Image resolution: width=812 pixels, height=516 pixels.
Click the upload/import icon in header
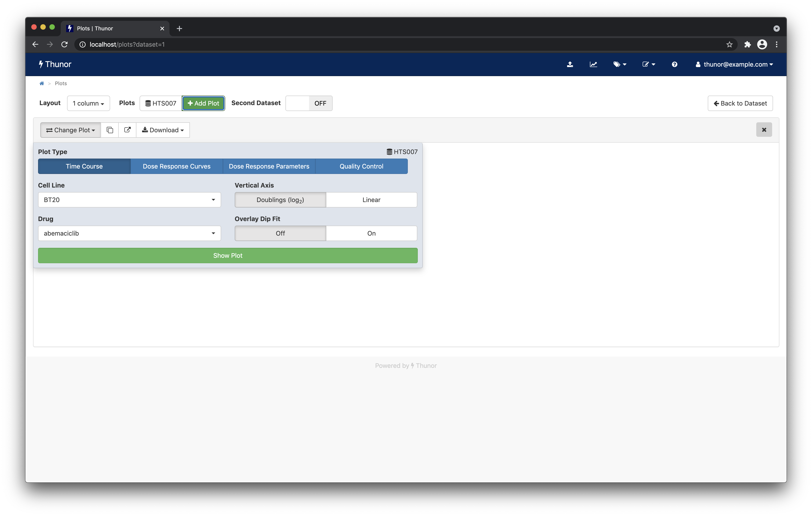569,64
